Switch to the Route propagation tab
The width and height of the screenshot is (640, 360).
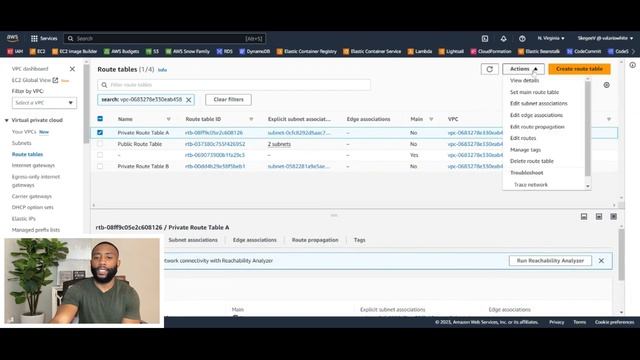(315, 240)
